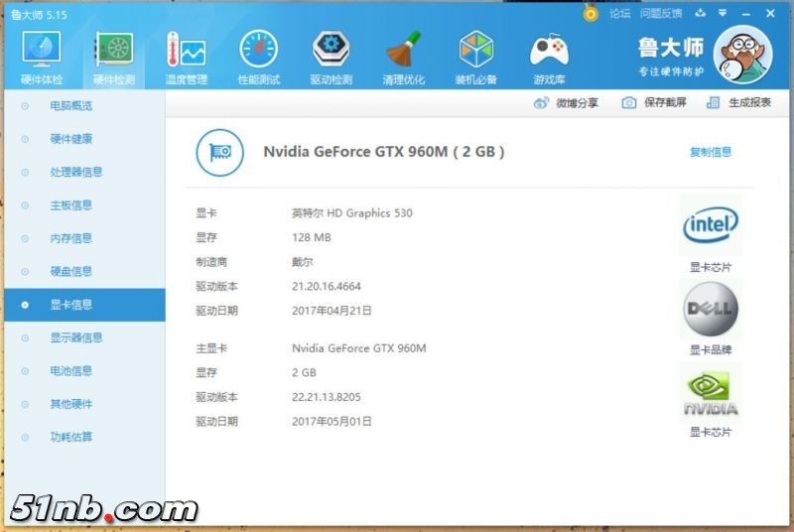Open 电脑概览 sidebar item
The height and width of the screenshot is (532, 794).
[70, 106]
